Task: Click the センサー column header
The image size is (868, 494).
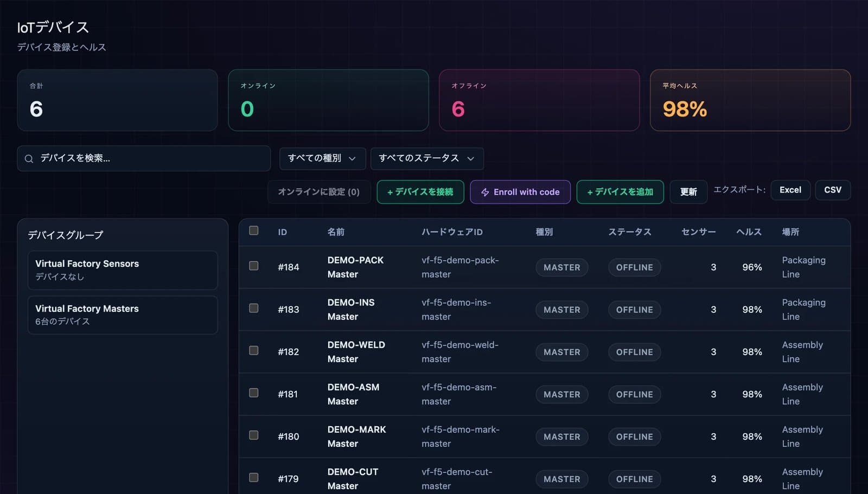Action: 699,232
